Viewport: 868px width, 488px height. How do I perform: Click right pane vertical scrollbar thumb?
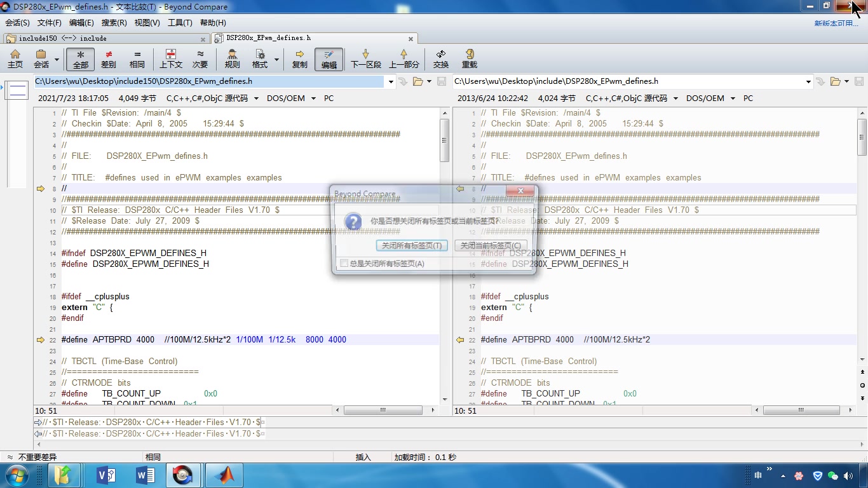tap(862, 137)
